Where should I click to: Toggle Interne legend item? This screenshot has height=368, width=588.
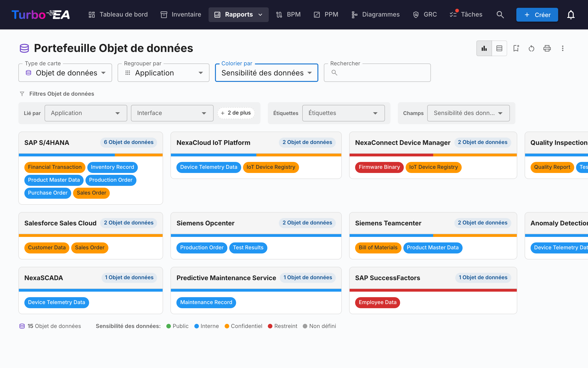(206, 326)
